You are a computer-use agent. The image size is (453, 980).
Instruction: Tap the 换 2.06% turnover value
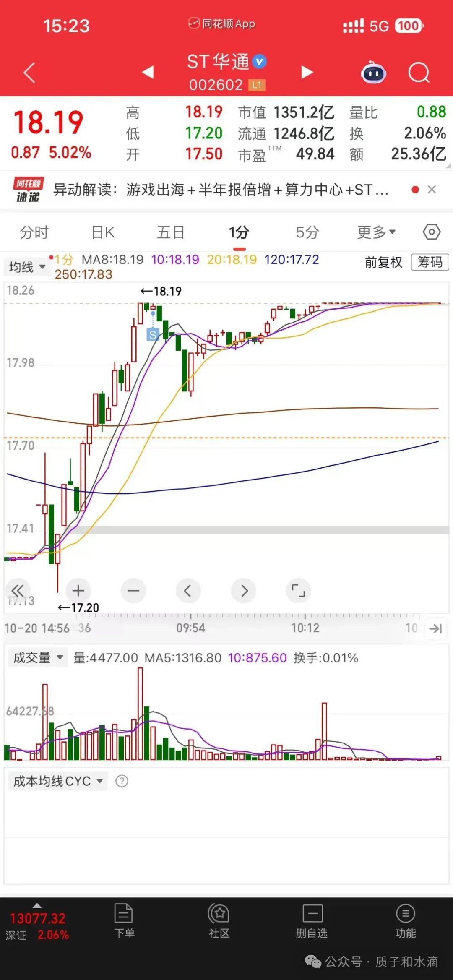[x=425, y=133]
